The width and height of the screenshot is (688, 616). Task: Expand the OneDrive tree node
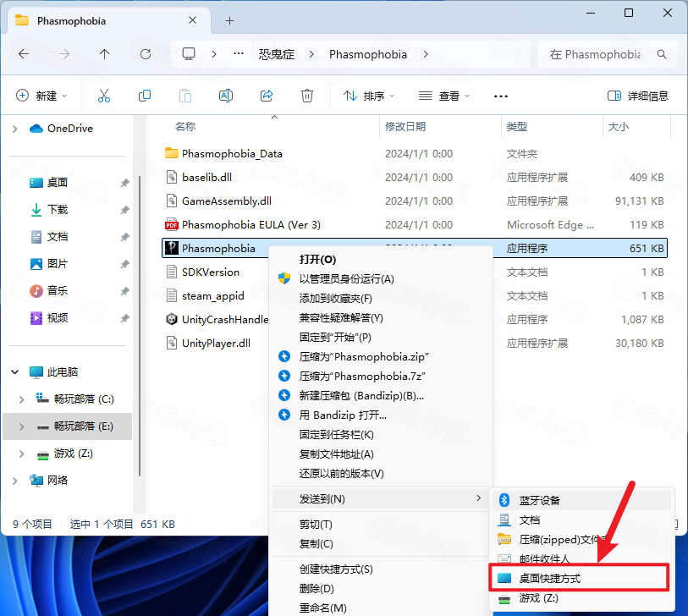15,129
